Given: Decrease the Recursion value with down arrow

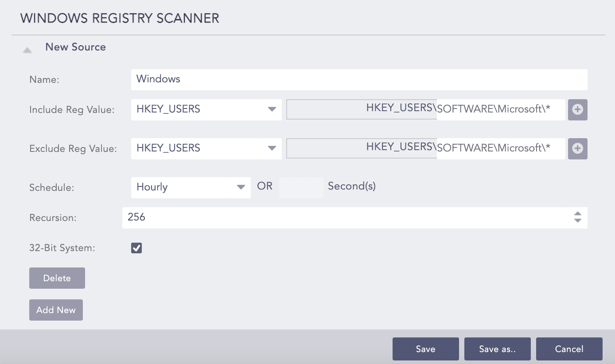Looking at the screenshot, I should point(577,221).
